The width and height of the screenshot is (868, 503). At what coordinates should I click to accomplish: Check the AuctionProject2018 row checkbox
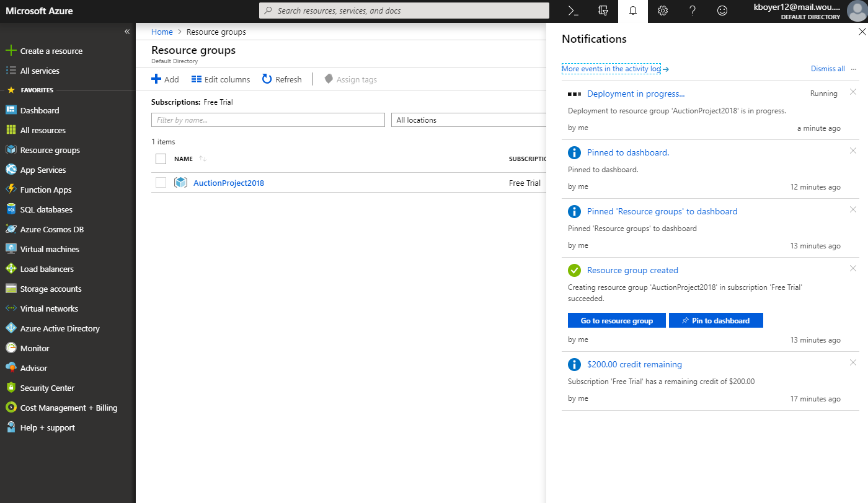coord(161,183)
